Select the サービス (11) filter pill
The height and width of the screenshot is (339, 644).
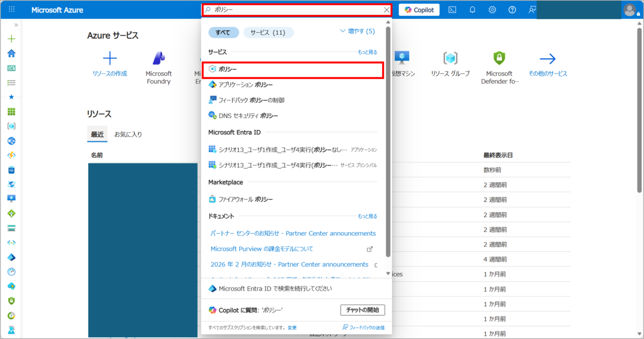[268, 33]
